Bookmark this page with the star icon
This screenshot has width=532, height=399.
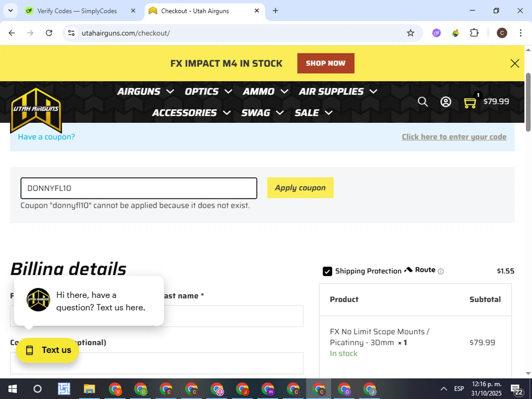point(410,33)
